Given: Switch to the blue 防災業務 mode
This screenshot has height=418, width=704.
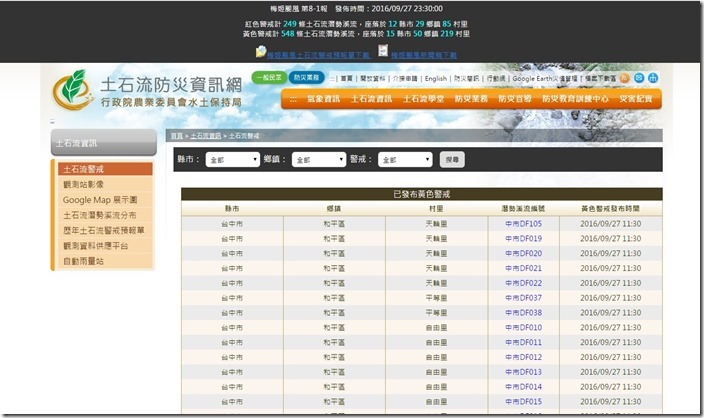Looking at the screenshot, I should click(306, 78).
